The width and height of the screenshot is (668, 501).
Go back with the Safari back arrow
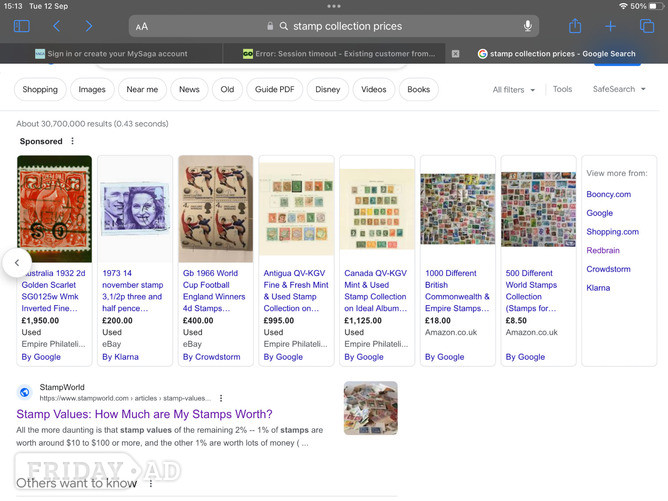pyautogui.click(x=56, y=26)
